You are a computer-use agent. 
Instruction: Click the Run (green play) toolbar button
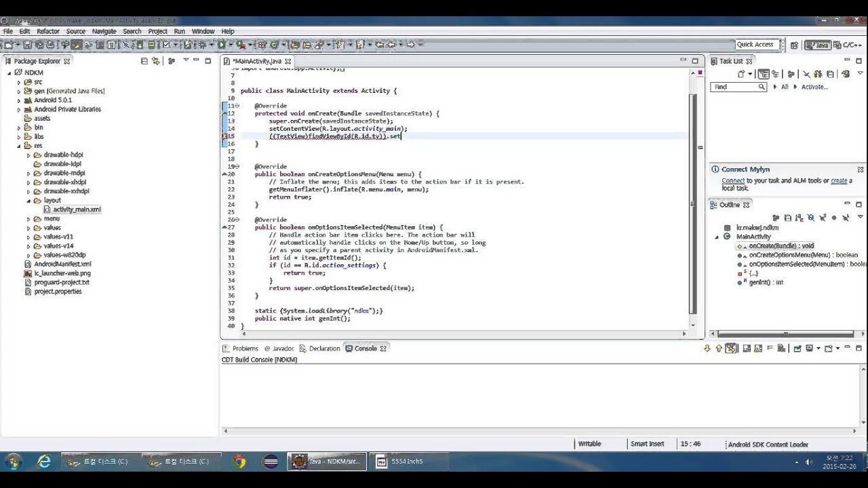click(221, 45)
